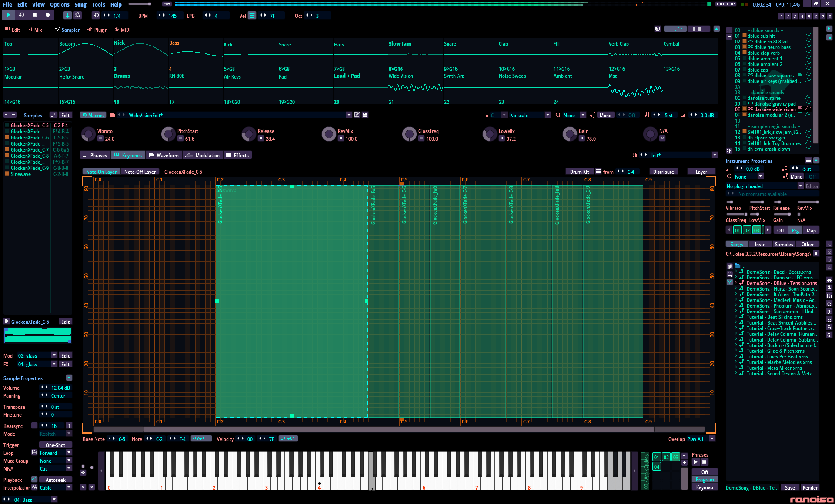
Task: Switch to the Waveform tab
Action: click(163, 155)
